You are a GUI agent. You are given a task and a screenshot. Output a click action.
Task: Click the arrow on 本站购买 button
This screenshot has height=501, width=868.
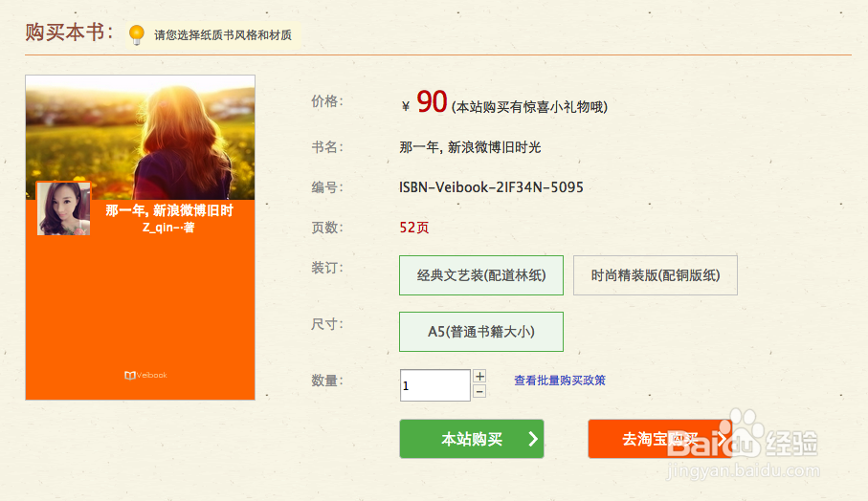(532, 439)
